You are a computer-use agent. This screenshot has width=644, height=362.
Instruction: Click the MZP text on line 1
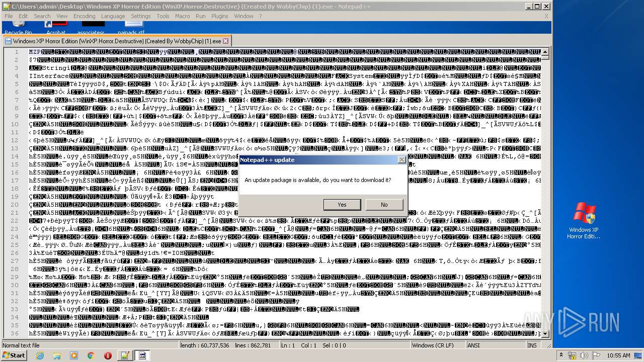click(35, 52)
